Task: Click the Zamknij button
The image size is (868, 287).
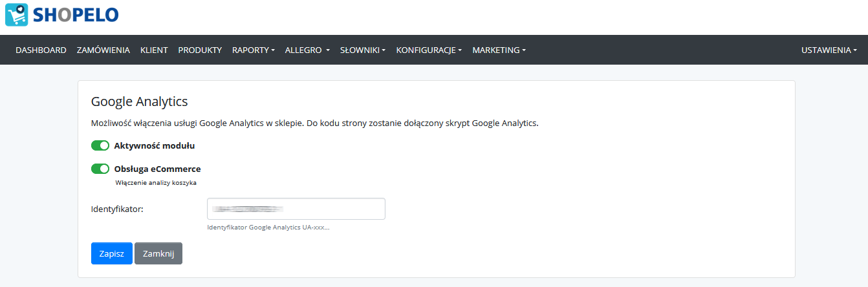Action: [x=158, y=253]
